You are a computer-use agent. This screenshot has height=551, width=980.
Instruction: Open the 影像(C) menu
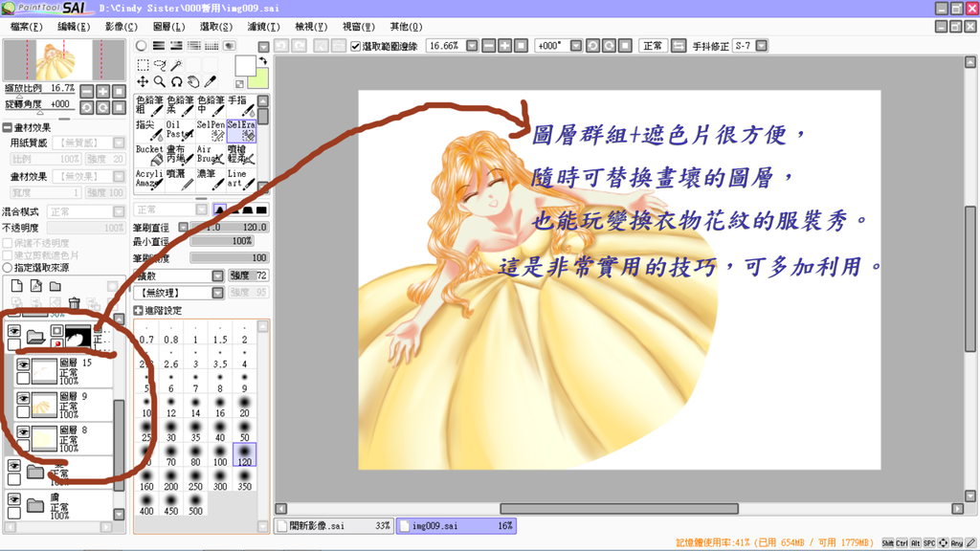point(122,27)
